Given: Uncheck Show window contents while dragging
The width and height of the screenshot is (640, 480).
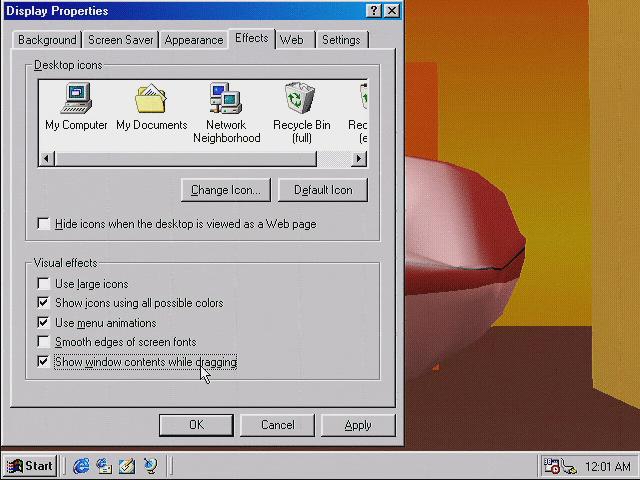Looking at the screenshot, I should pos(137,362).
